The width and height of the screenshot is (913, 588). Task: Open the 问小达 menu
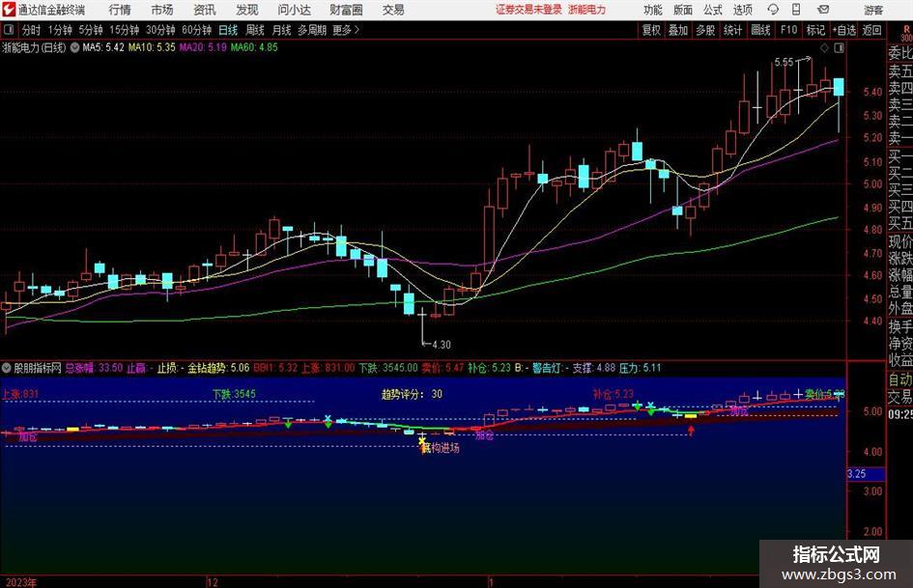pyautogui.click(x=294, y=10)
